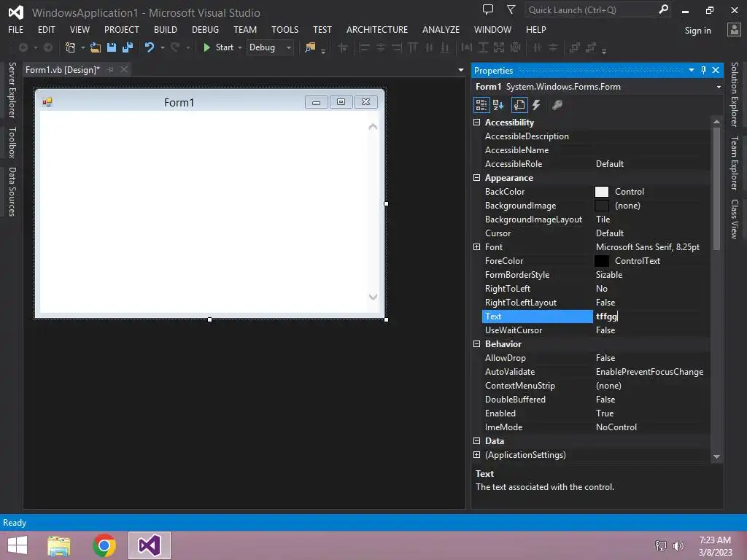Image resolution: width=747 pixels, height=560 pixels.
Task: Click the Save All icon
Action: 128,47
